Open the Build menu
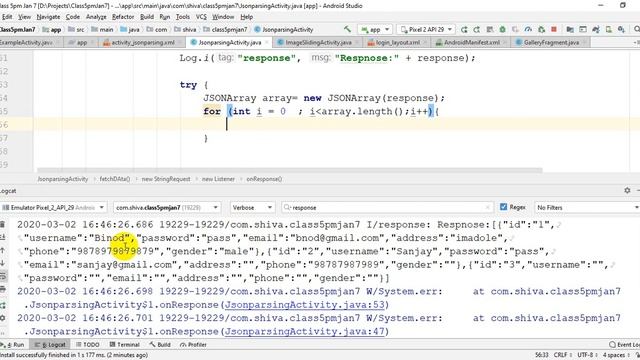This screenshot has height=360, width=640. point(147,17)
